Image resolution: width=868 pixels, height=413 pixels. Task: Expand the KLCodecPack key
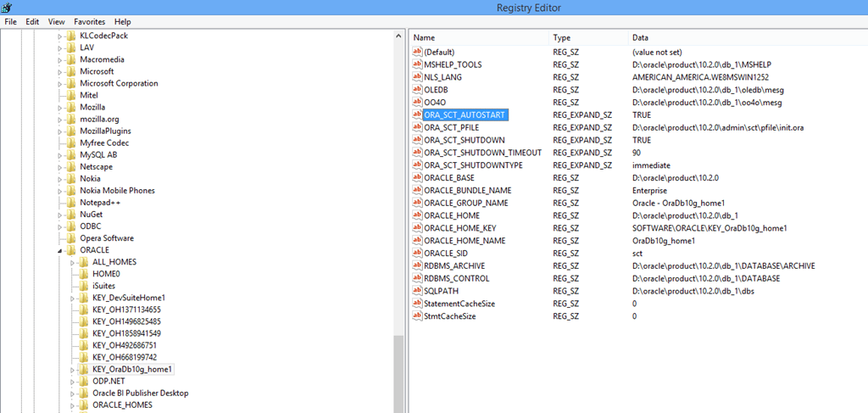[60, 36]
